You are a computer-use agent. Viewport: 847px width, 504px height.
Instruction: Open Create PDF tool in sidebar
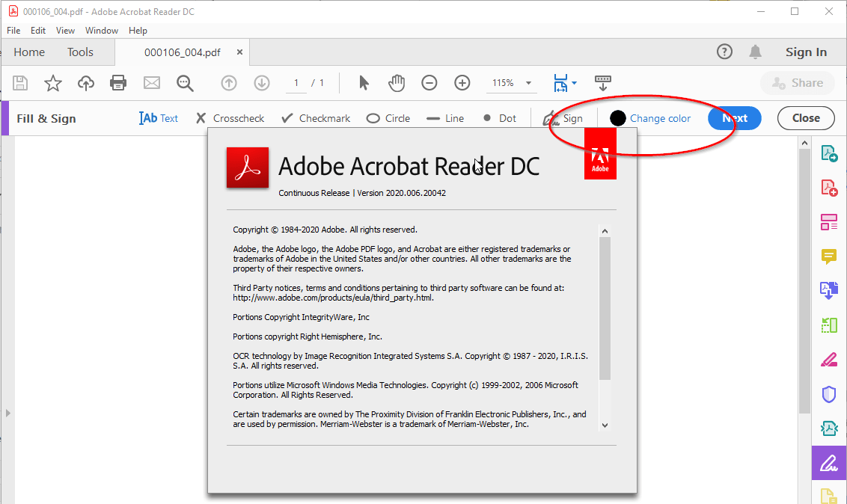tap(829, 188)
